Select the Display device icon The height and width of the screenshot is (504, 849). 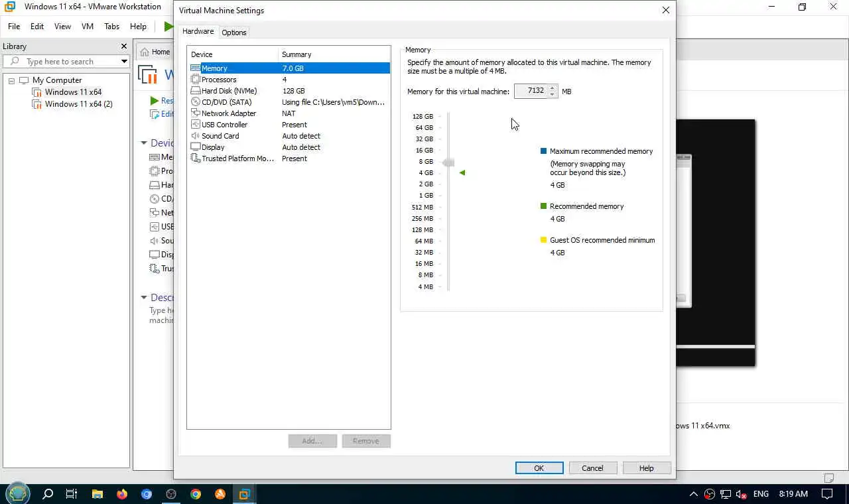[x=196, y=147]
